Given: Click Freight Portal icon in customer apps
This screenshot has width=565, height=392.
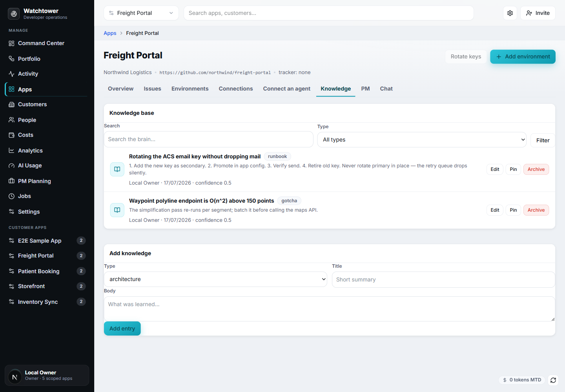Looking at the screenshot, I should 11,256.
